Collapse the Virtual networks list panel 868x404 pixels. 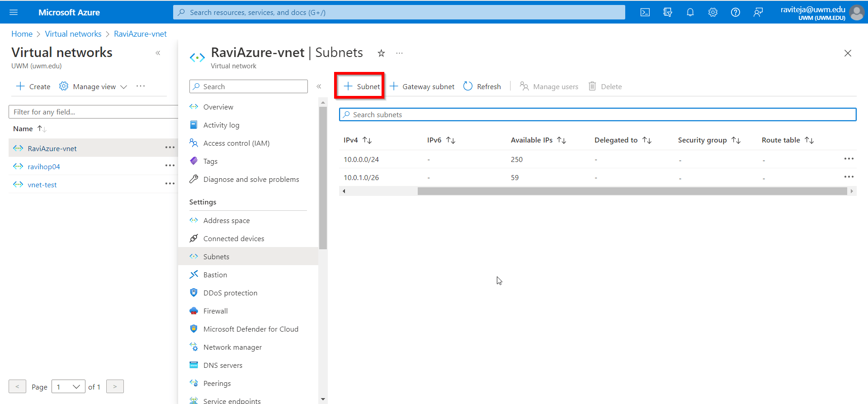[x=158, y=53]
